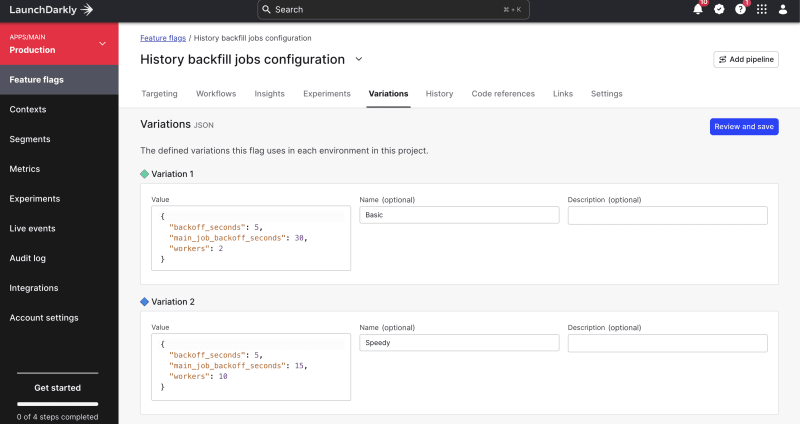Open the user account profile icon
Viewport: 800px width, 424px height.
(x=783, y=9)
